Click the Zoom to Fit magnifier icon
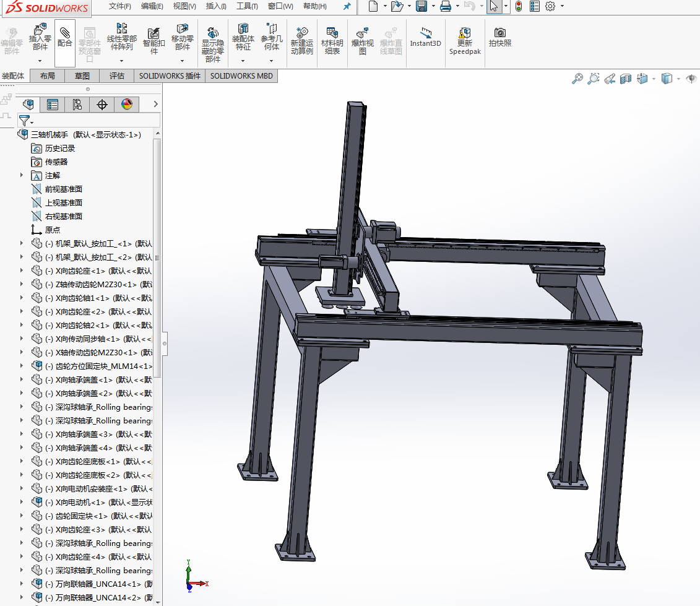Image resolution: width=700 pixels, height=606 pixels. (577, 79)
